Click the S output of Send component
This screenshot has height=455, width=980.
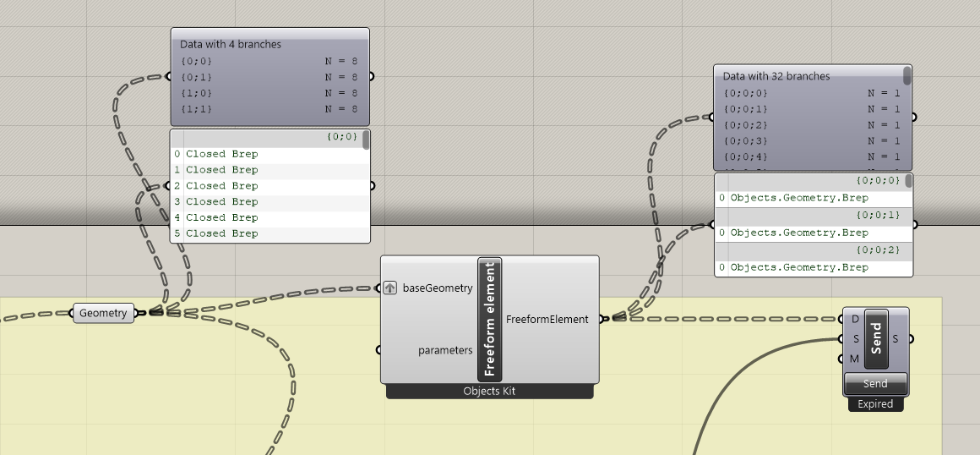pyautogui.click(x=895, y=338)
